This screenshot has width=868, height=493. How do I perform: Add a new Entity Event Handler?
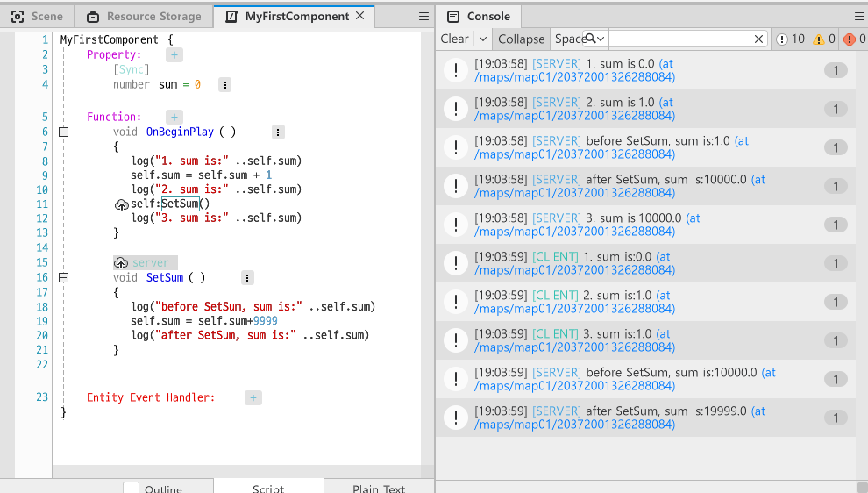pyautogui.click(x=253, y=397)
